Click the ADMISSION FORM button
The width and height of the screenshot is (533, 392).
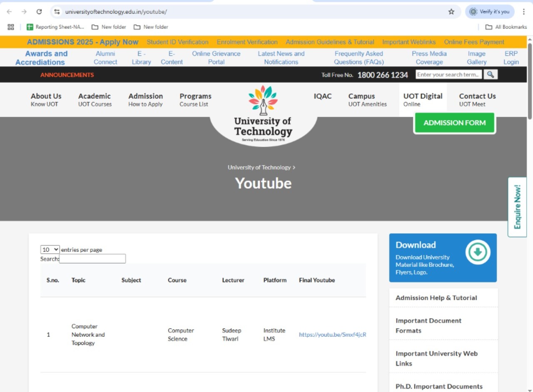pyautogui.click(x=454, y=123)
